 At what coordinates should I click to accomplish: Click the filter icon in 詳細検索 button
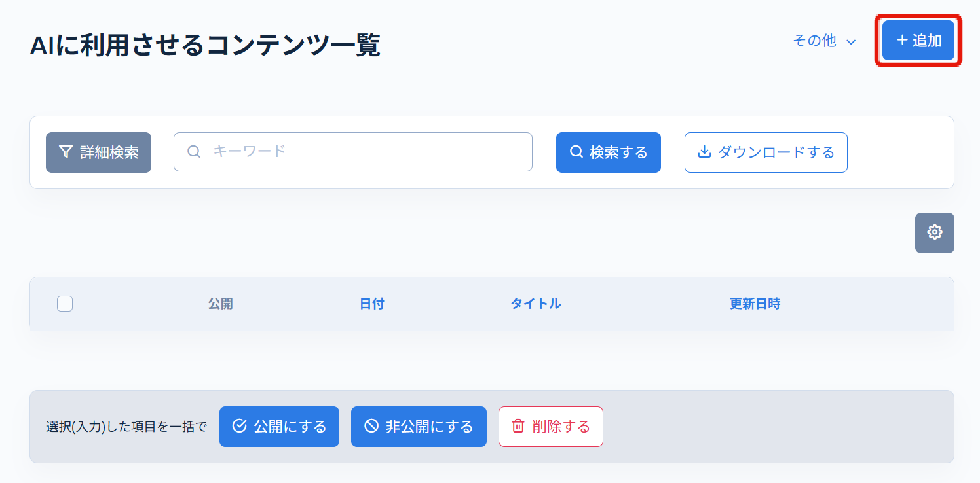[x=64, y=151]
